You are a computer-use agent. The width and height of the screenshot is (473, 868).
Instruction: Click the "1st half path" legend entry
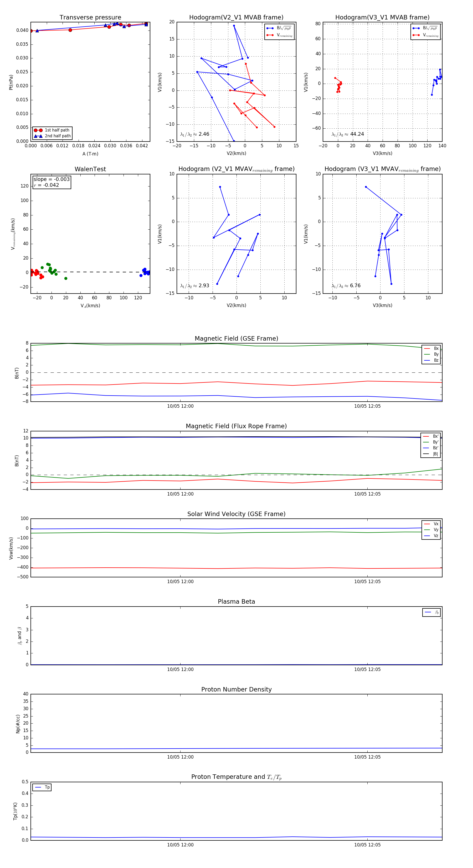(x=52, y=130)
